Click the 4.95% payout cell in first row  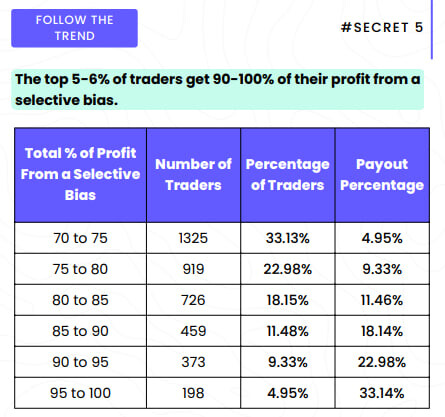click(x=382, y=238)
